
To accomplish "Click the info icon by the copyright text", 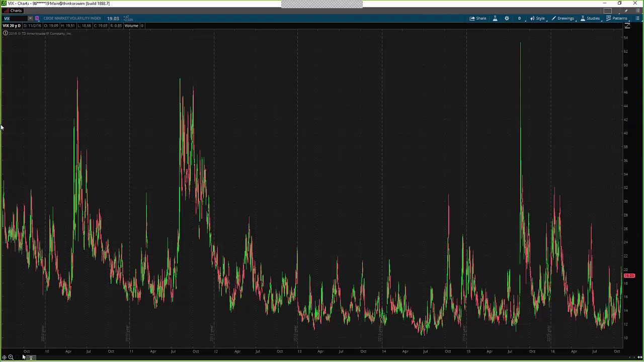I will (x=5, y=33).
